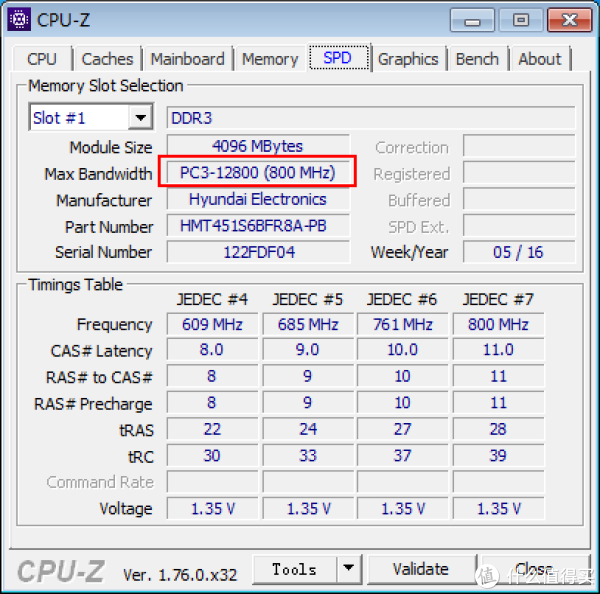The height and width of the screenshot is (594, 600).
Task: Click tRAS value 22
Action: pyautogui.click(x=212, y=429)
